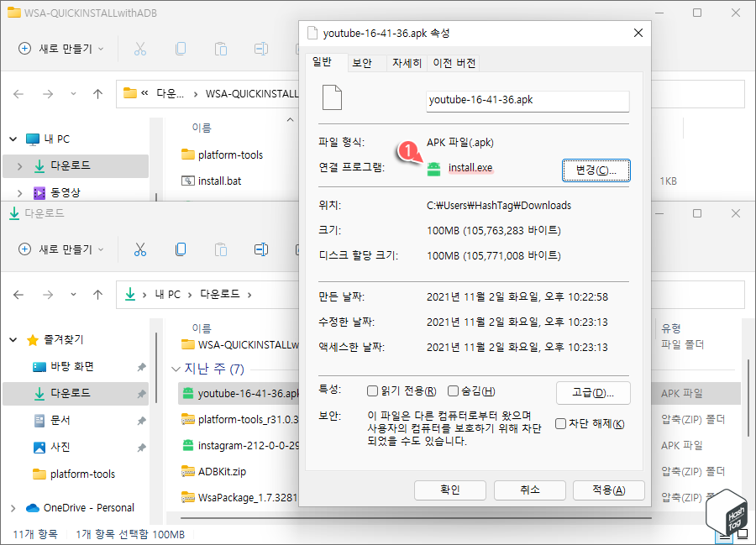Screen dimensions: 756x545
Task: Click Cut icon in WSA-QUICKINSTALLwithADB window toolbar
Action: (x=139, y=49)
